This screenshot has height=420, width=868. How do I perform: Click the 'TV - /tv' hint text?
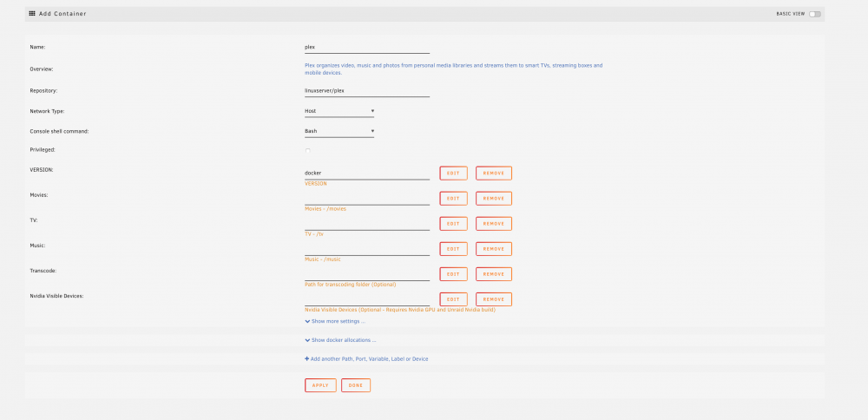314,234
